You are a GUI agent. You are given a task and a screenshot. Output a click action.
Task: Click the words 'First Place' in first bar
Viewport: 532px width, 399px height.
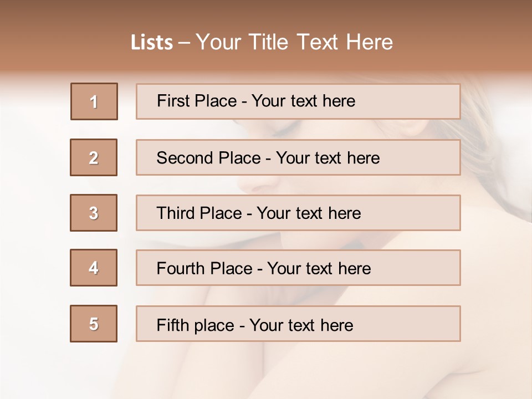[197, 101]
